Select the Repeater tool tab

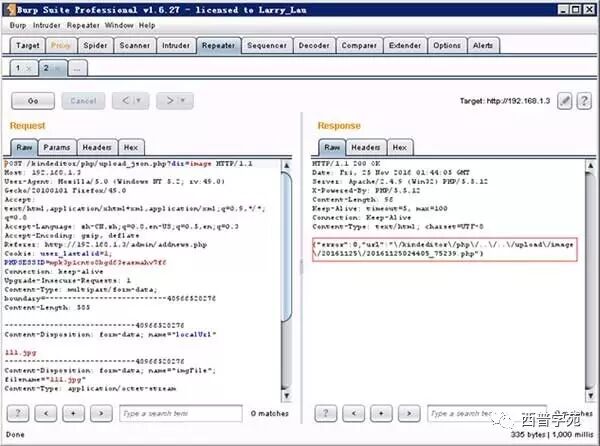point(218,46)
